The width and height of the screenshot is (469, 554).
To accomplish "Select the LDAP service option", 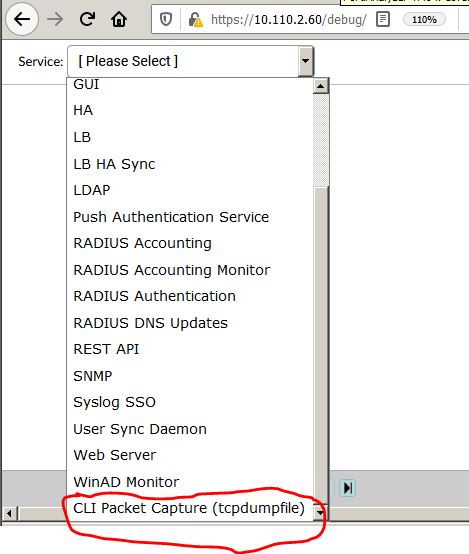I will (92, 190).
